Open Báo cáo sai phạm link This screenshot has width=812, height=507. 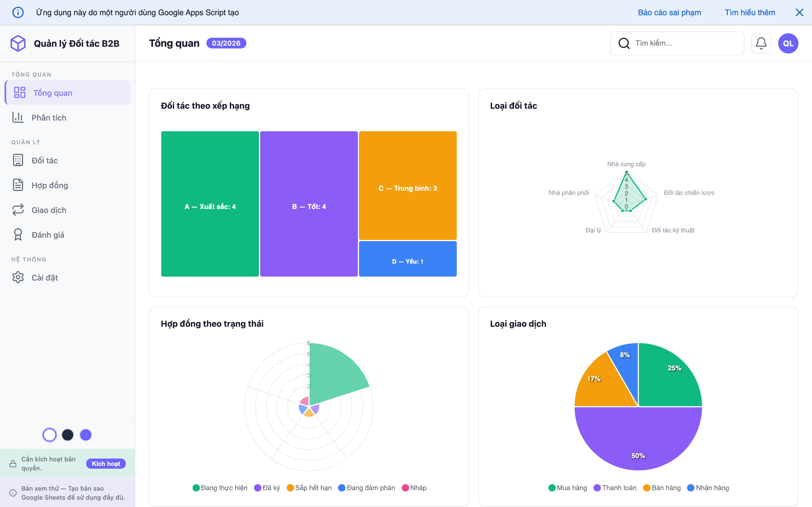pyautogui.click(x=669, y=12)
